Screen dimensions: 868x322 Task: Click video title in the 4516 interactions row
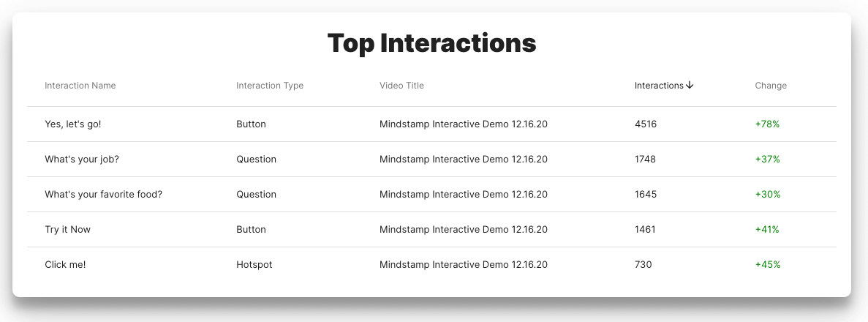[x=464, y=124]
